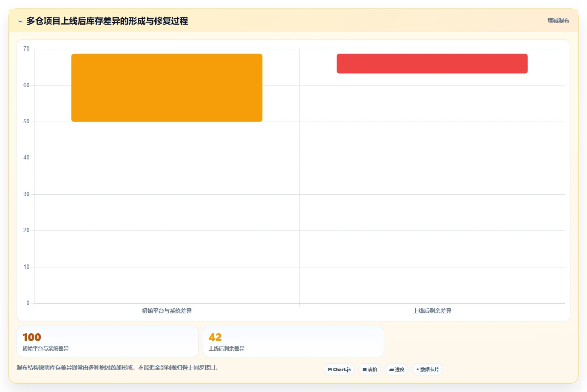This screenshot has height=392, width=587.
Task: Select the 数据卡片 tag chip
Action: pos(428,369)
